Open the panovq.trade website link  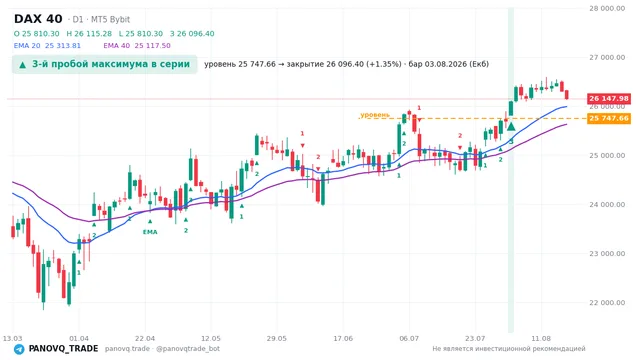(127, 349)
